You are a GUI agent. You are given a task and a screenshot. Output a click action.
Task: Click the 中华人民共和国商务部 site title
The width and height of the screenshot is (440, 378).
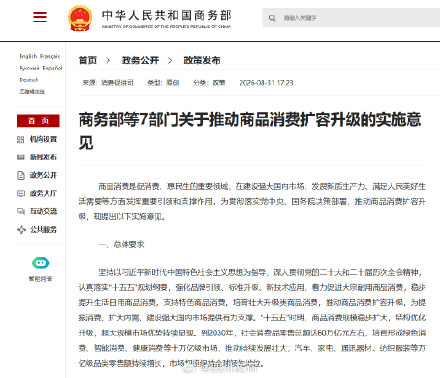[x=166, y=15]
